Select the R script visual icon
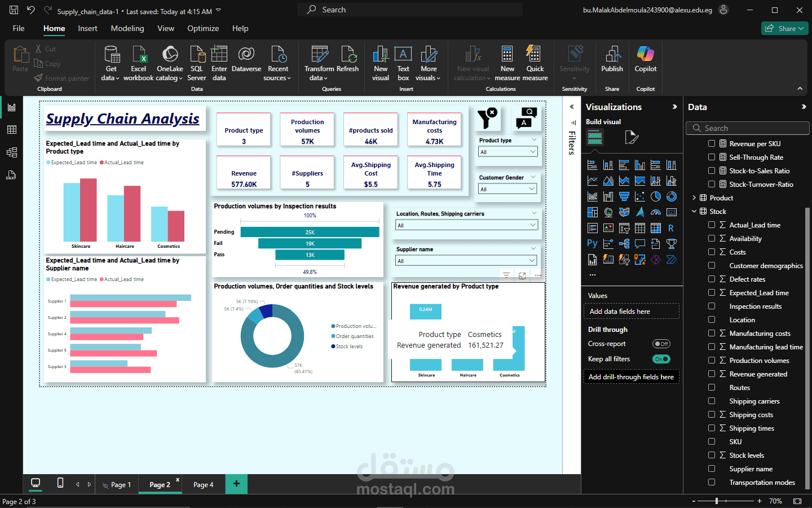 [x=672, y=228]
